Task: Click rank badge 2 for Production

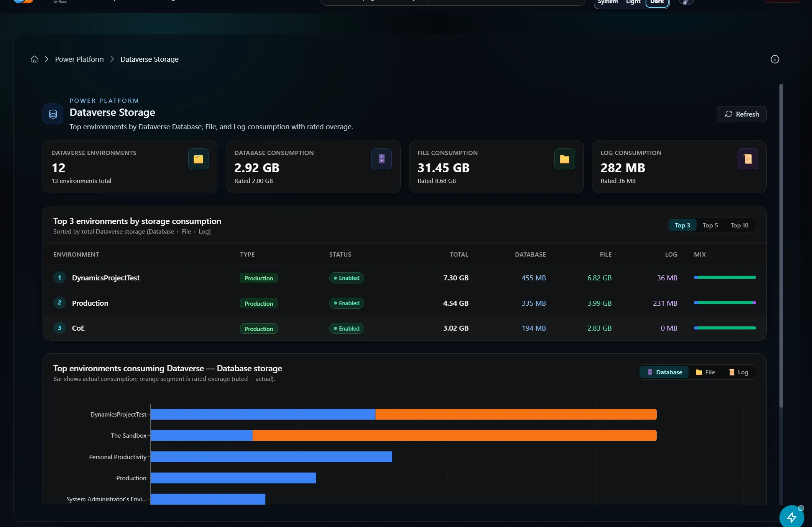Action: [59, 303]
